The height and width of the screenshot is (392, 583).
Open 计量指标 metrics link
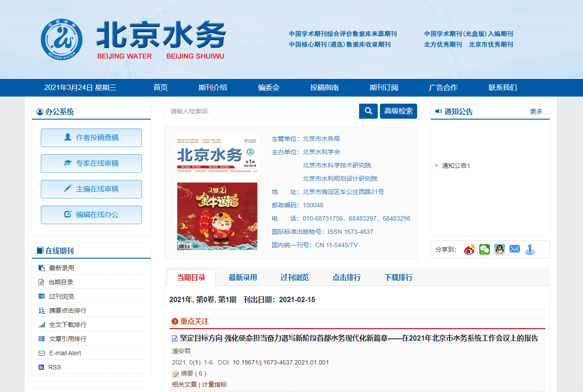214,384
